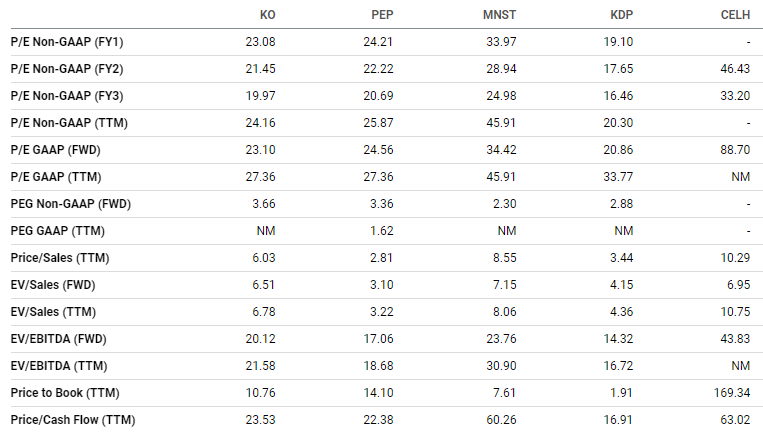The width and height of the screenshot is (763, 434).
Task: Click PEP PEG GAAP TTM value 1.62
Action: coord(384,231)
